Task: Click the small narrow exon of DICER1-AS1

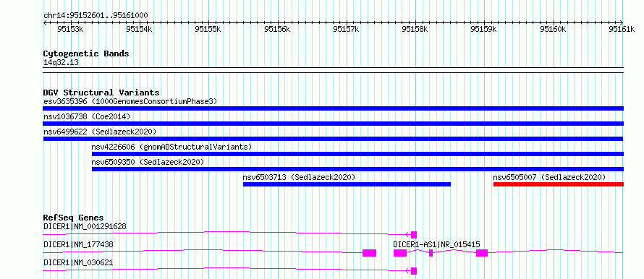Action: click(431, 253)
